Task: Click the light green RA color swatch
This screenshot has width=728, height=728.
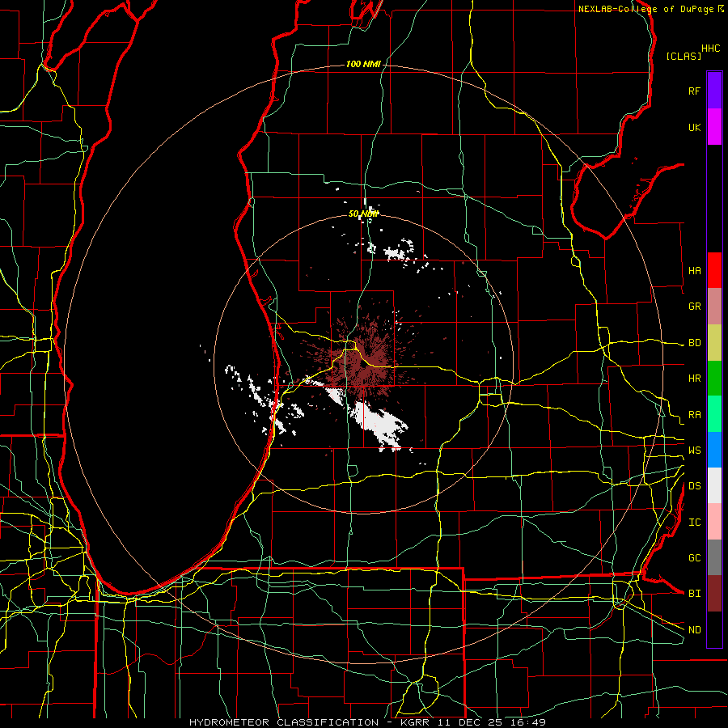Action: [714, 414]
